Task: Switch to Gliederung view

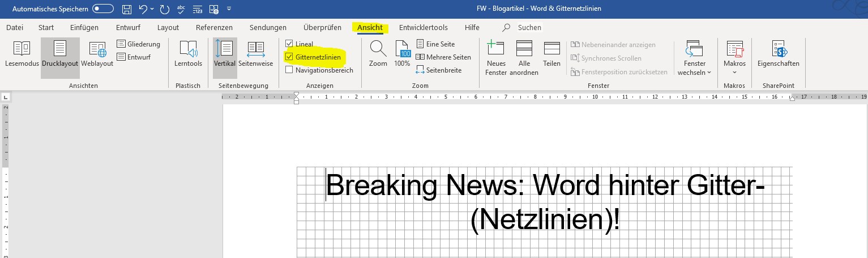Action: click(x=139, y=44)
